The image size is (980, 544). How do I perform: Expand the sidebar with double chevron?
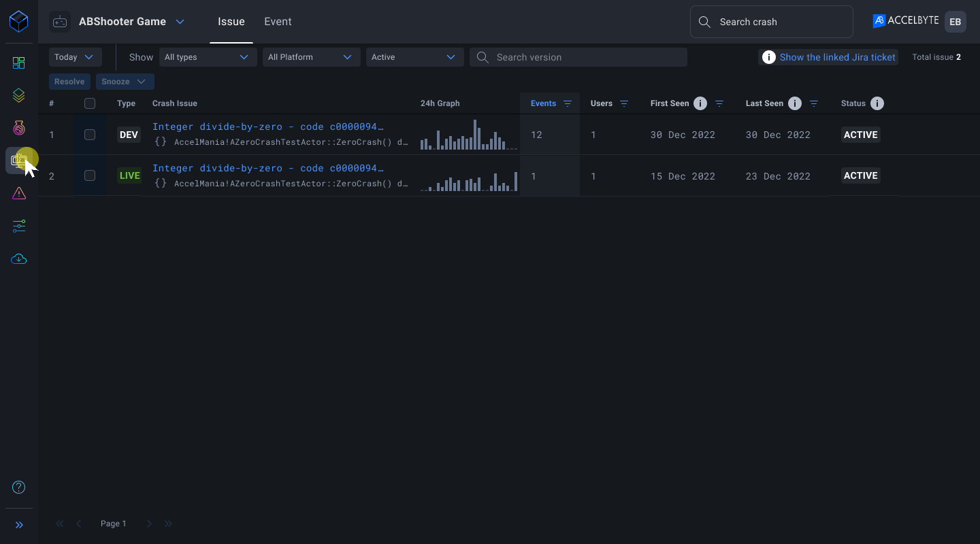click(x=19, y=525)
